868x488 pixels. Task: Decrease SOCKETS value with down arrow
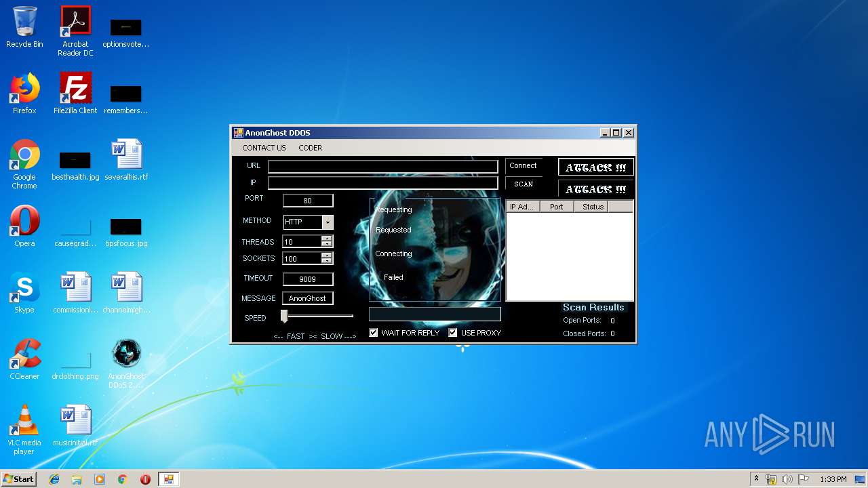point(327,261)
